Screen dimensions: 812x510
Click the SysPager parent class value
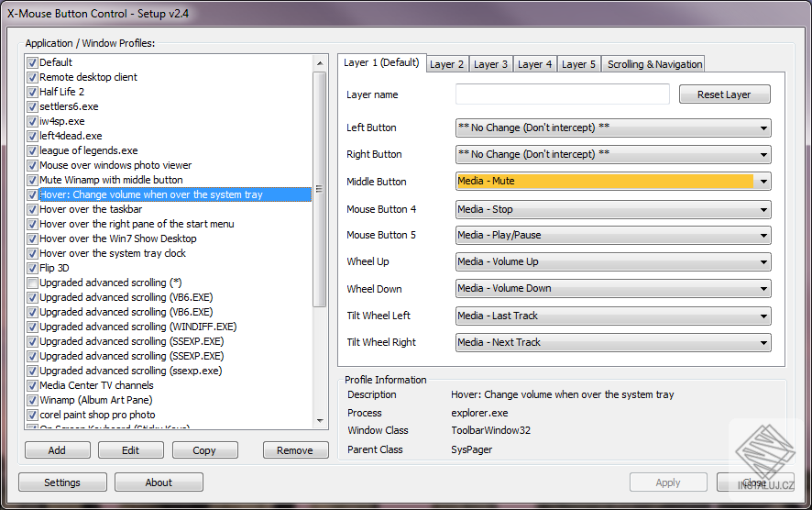(x=472, y=449)
